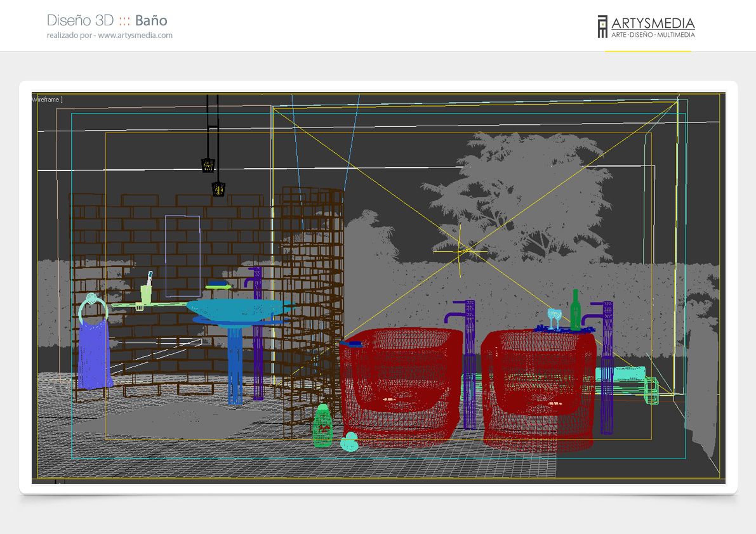Open the www.artysmedia.com link
The image size is (756, 534).
click(x=135, y=35)
